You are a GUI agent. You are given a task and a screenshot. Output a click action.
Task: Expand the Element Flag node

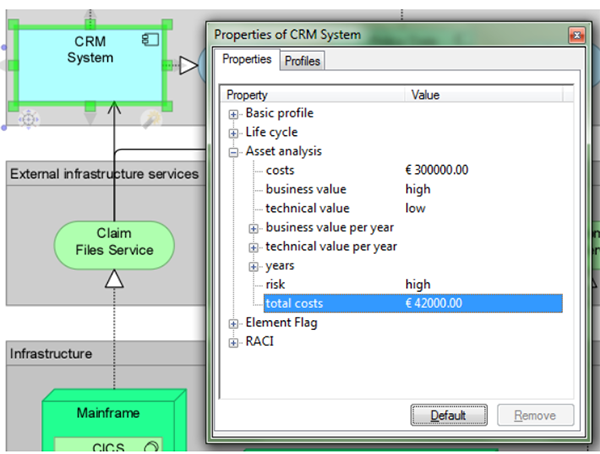[233, 323]
